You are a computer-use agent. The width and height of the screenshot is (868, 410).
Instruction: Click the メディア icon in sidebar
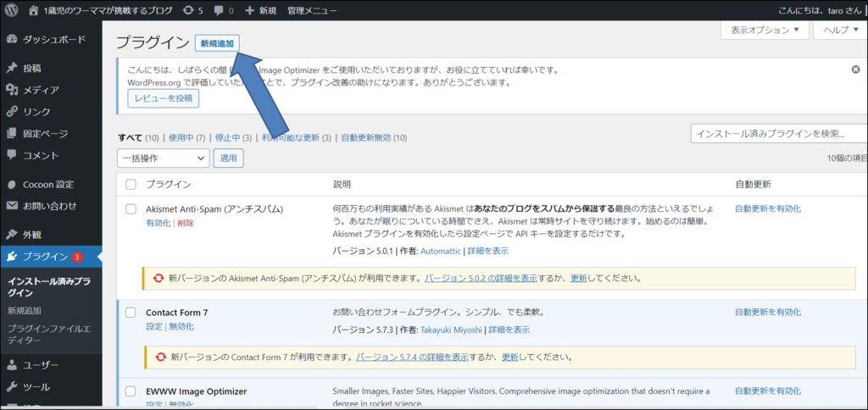pyautogui.click(x=12, y=90)
